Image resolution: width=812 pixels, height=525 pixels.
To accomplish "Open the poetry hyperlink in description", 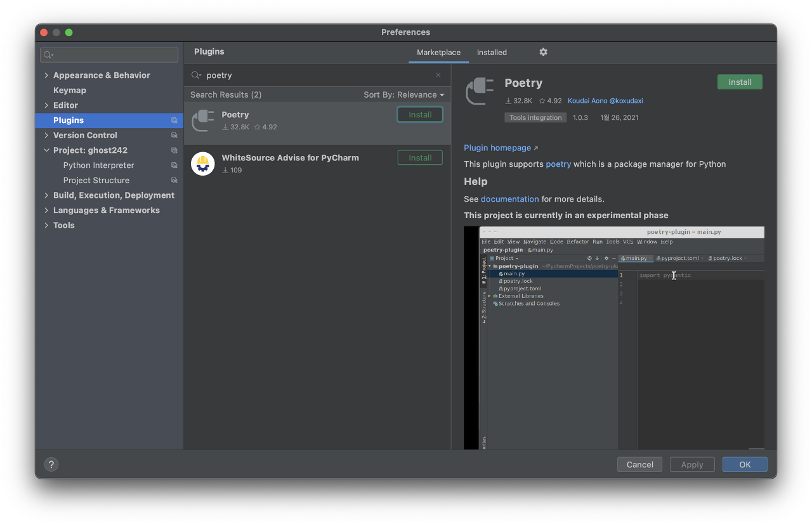I will pos(558,164).
